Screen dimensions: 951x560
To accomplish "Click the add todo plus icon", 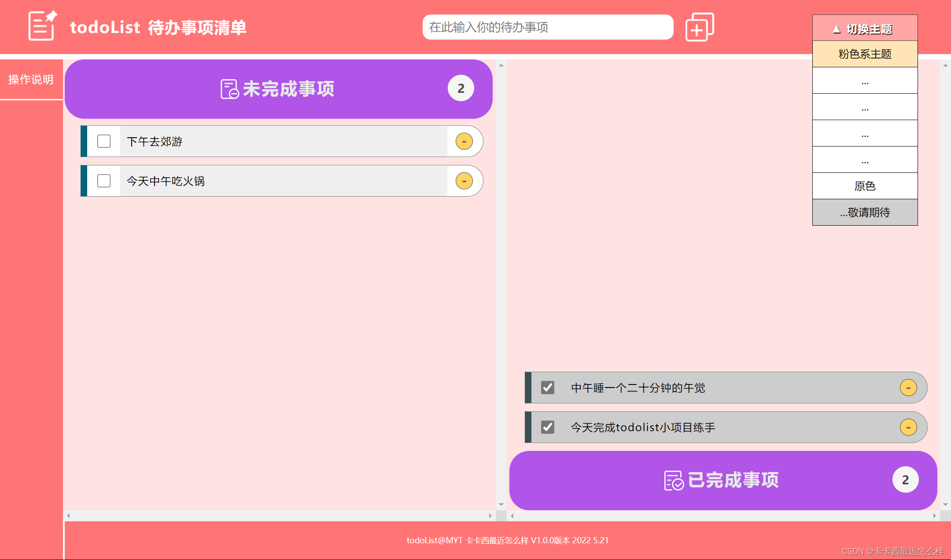I will point(699,27).
